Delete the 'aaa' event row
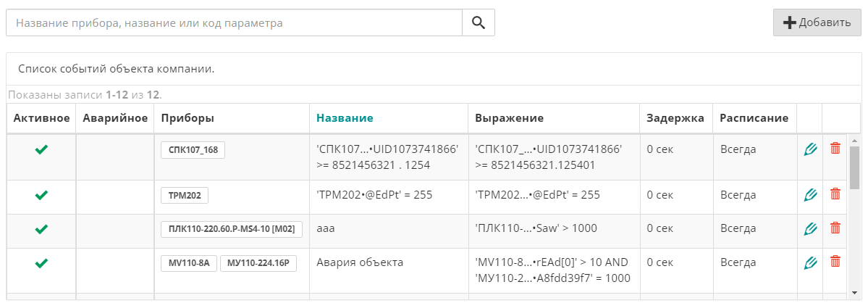Screen dimensions: 868x303 (835, 228)
